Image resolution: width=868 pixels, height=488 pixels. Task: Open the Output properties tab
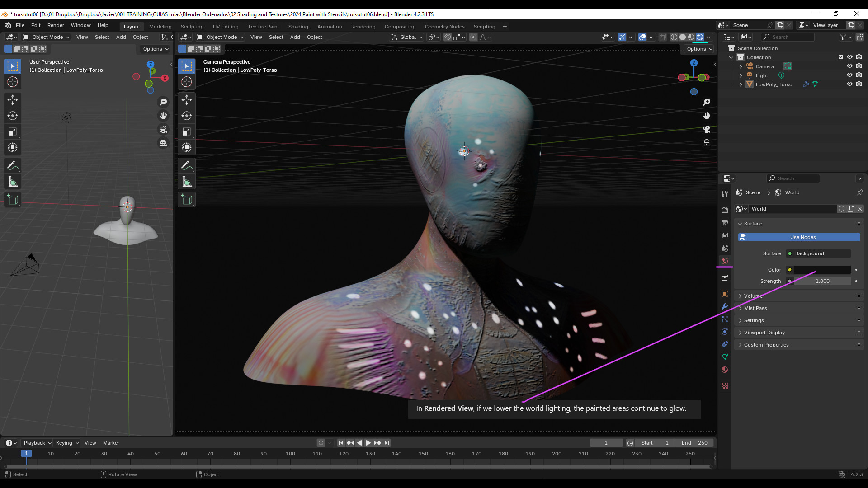coord(725,223)
